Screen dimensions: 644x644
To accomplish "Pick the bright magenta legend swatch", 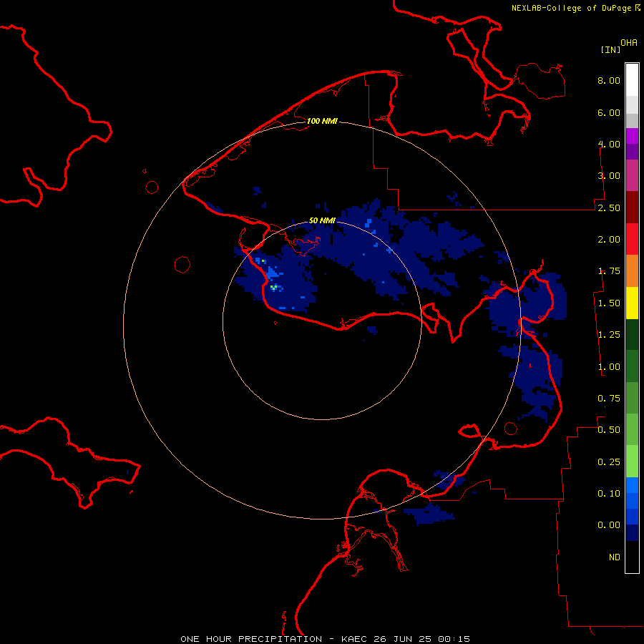I will [632, 136].
